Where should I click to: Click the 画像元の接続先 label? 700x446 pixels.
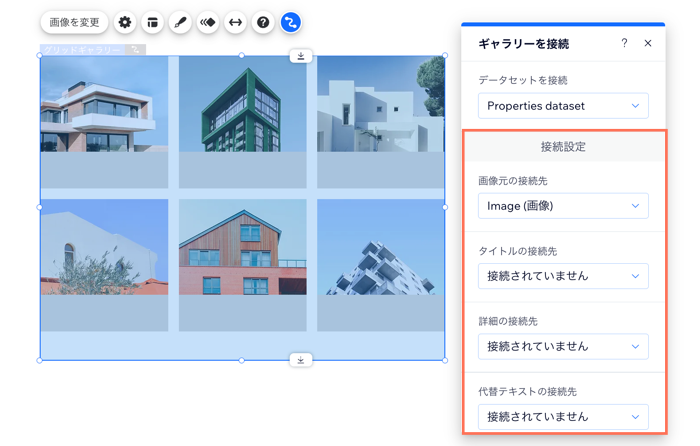(x=512, y=181)
